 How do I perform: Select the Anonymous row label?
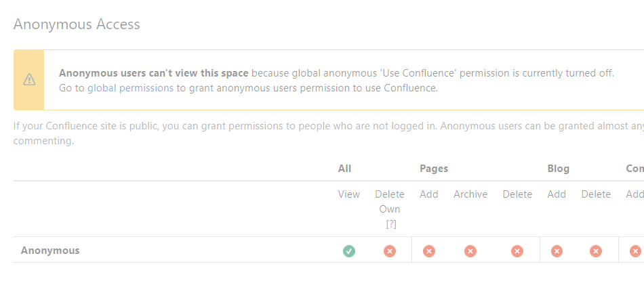[50, 251]
